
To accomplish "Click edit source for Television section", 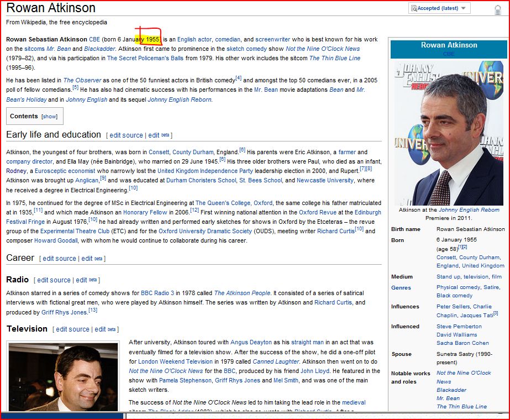I will pos(72,329).
